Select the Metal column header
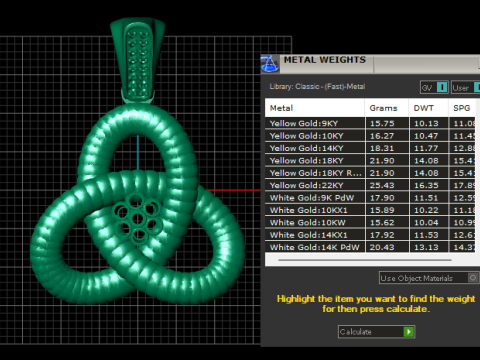Viewport: 480px width, 360px height. (x=315, y=108)
